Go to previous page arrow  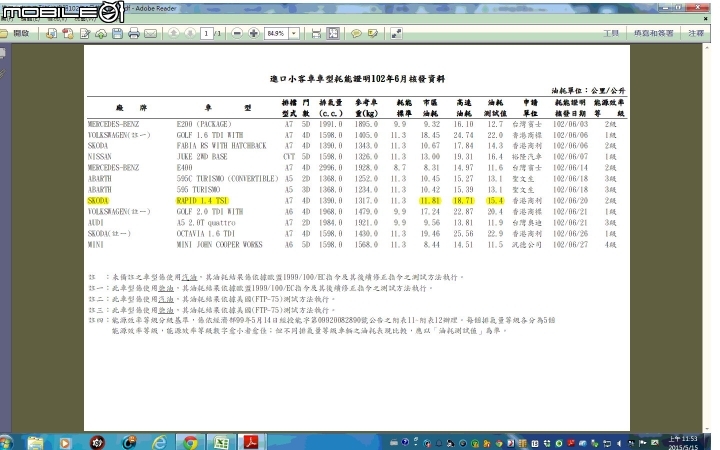pos(174,33)
